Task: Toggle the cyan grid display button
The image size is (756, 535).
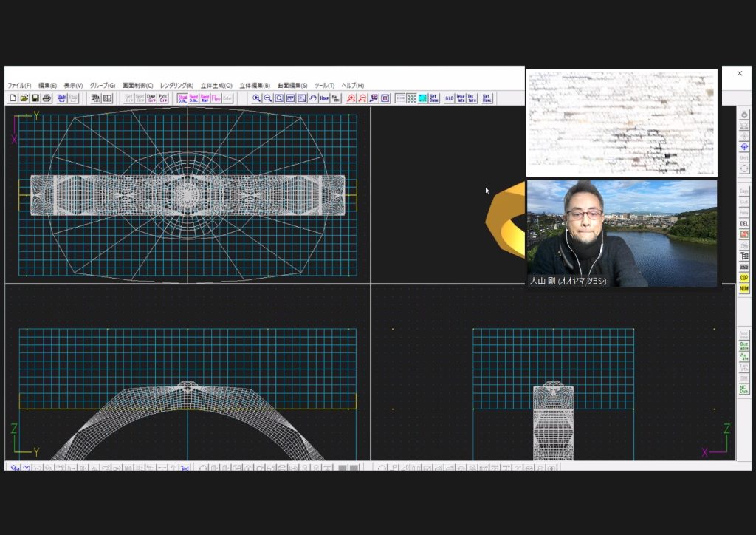Action: click(423, 98)
